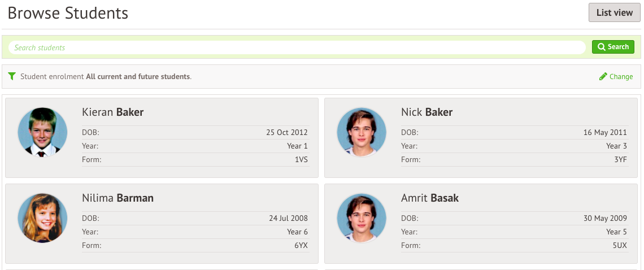
Task: Open the Nick Baker name link
Action: click(x=427, y=112)
